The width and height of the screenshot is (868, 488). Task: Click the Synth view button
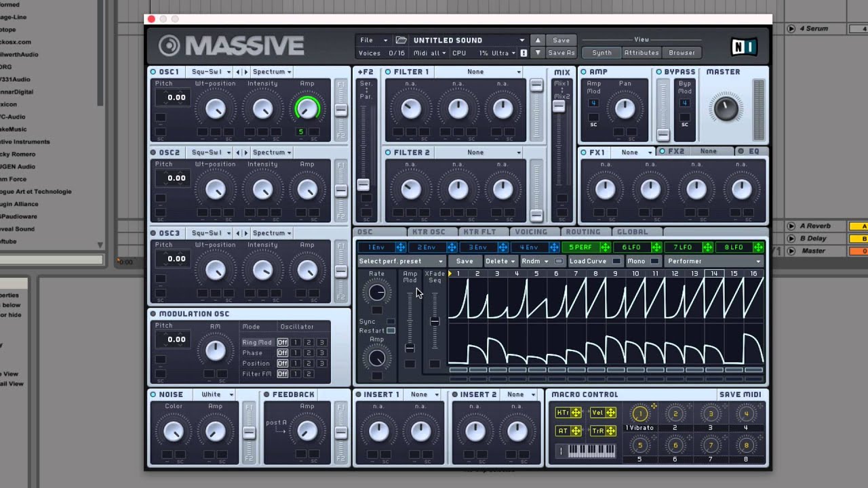click(601, 53)
